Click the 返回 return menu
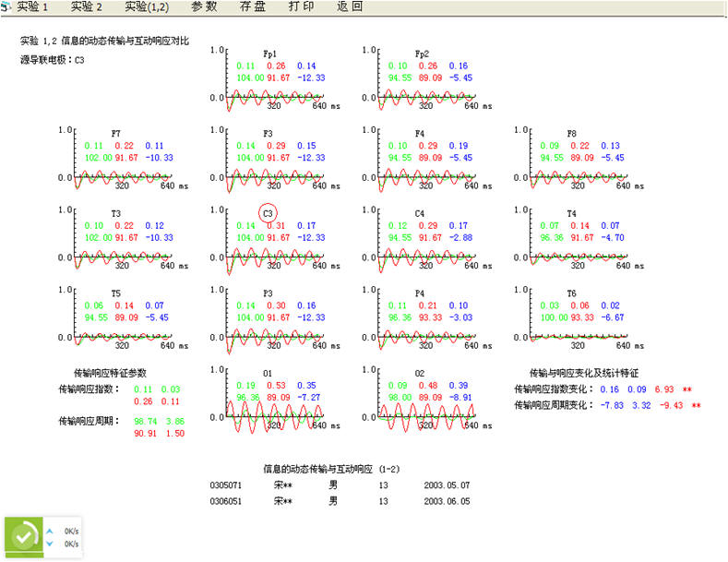 pos(350,7)
